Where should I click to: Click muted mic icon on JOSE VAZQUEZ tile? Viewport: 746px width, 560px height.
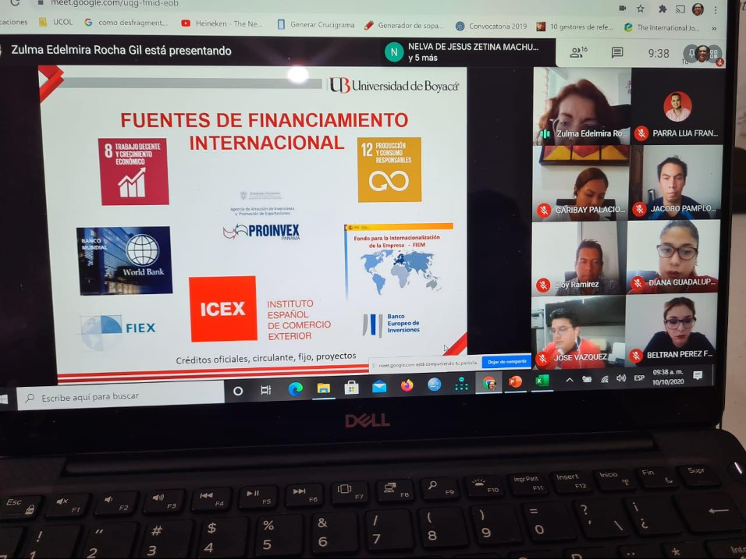click(x=542, y=358)
